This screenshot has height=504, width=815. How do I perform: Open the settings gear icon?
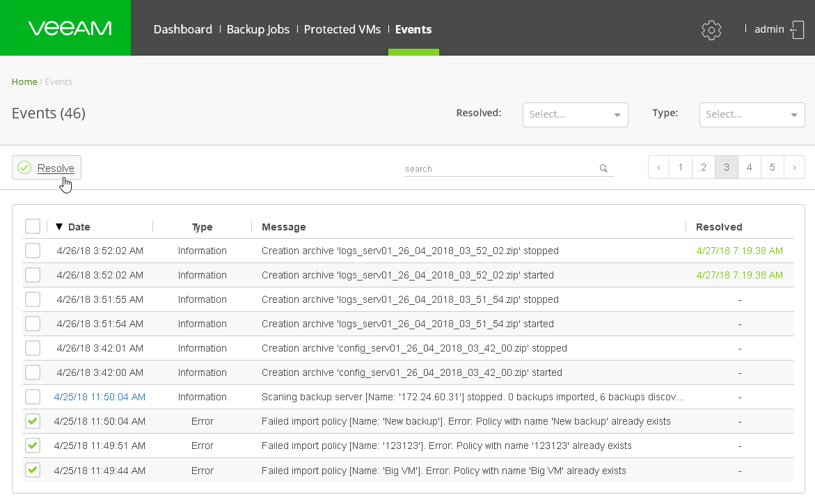711,30
